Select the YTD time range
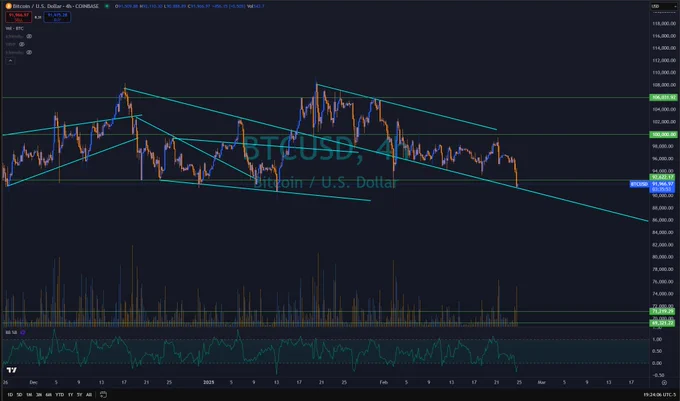This screenshot has height=401, width=680. (59, 394)
